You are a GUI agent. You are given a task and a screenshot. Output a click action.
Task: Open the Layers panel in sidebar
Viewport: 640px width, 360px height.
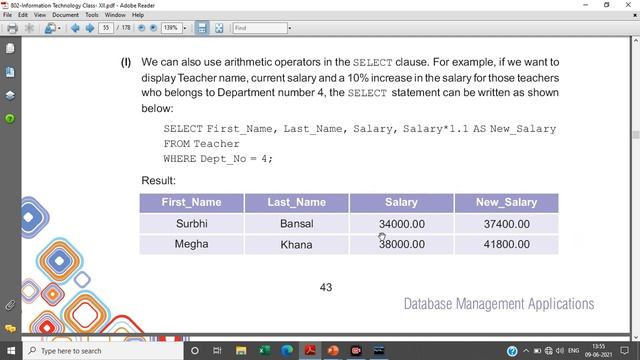click(x=10, y=96)
